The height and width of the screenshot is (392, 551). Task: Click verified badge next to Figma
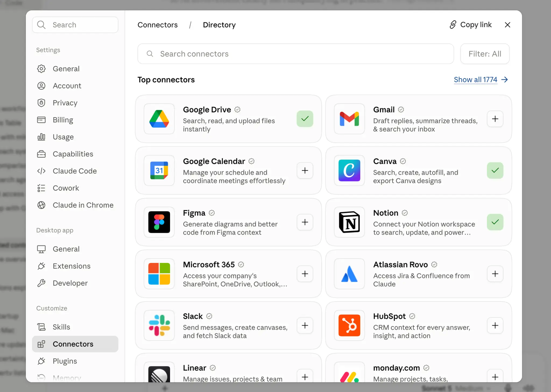(x=212, y=213)
